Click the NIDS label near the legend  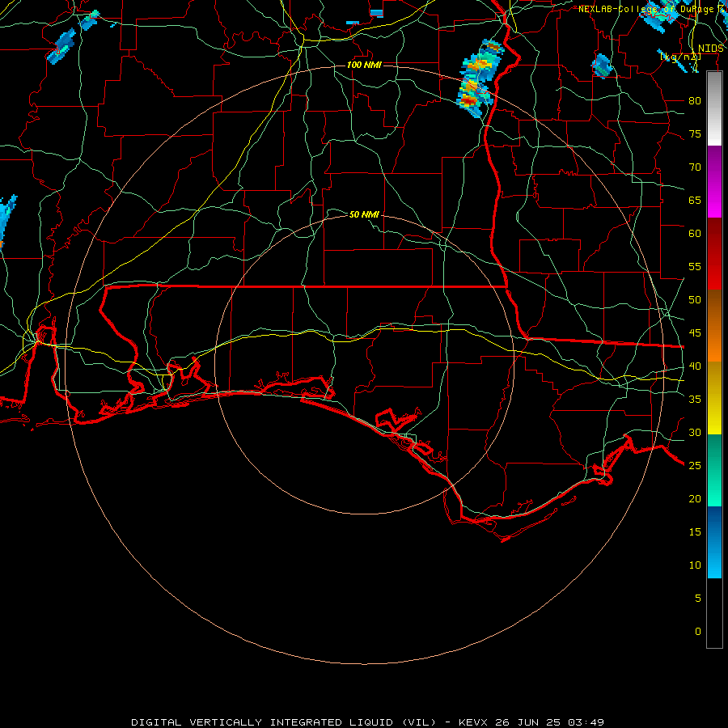(711, 49)
